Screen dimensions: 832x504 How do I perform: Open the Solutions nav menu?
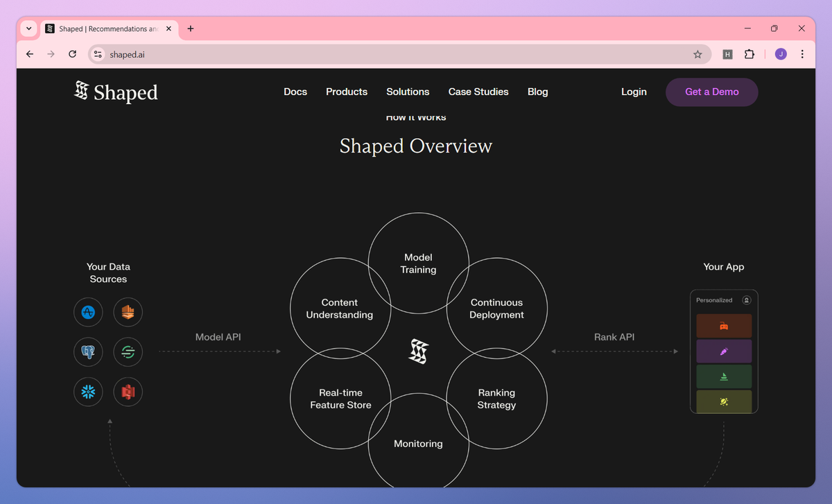point(408,92)
